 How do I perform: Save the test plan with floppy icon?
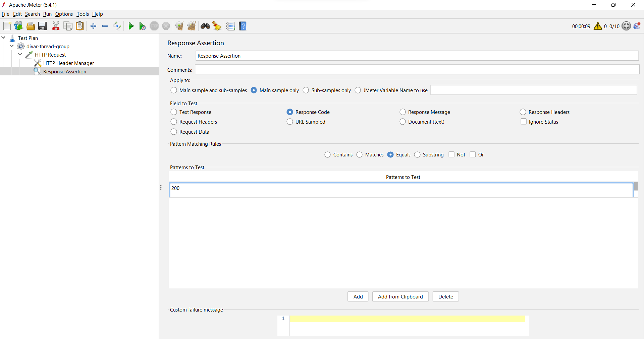[42, 26]
